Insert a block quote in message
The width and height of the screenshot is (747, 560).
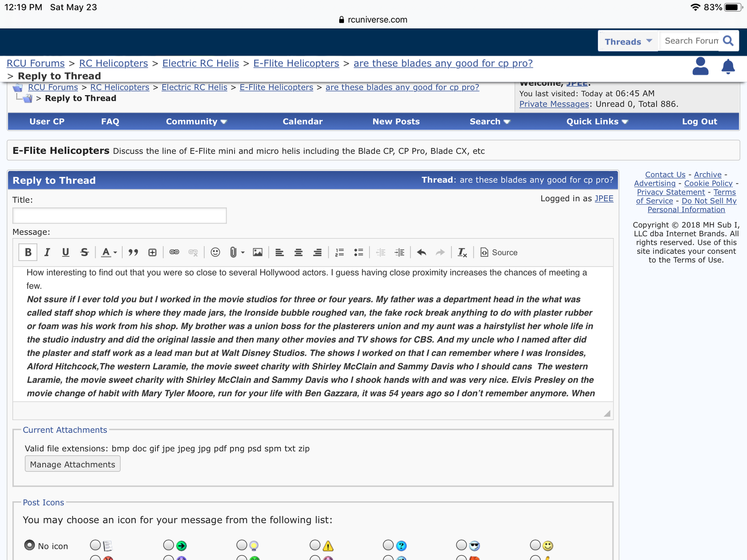point(133,252)
